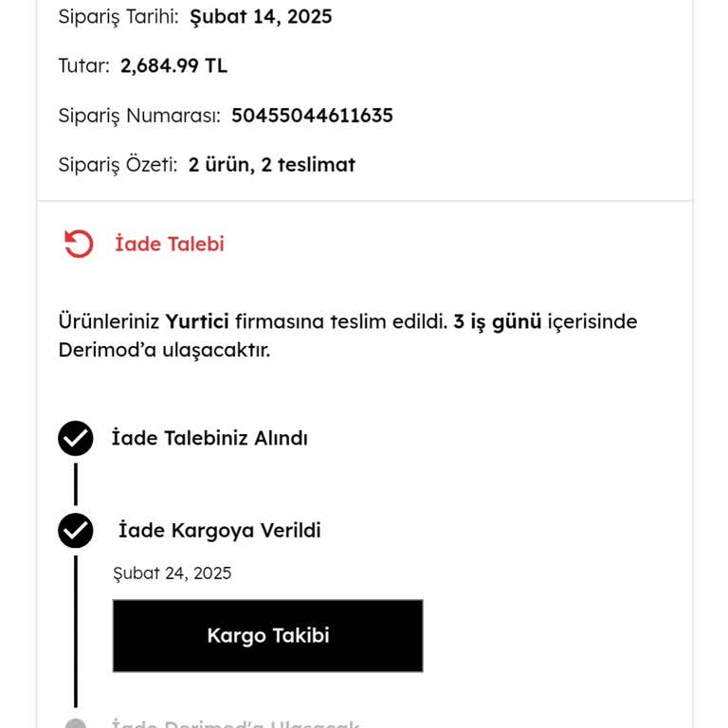
Task: Click the checkmark beside İade Kargoya Verildi
Action: 76,530
